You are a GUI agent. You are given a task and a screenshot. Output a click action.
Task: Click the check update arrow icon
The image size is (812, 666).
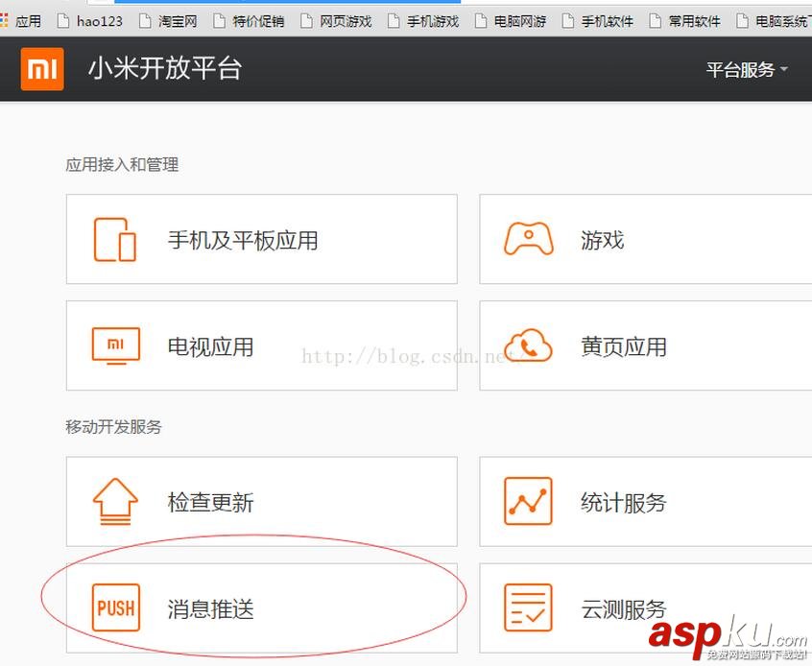114,502
